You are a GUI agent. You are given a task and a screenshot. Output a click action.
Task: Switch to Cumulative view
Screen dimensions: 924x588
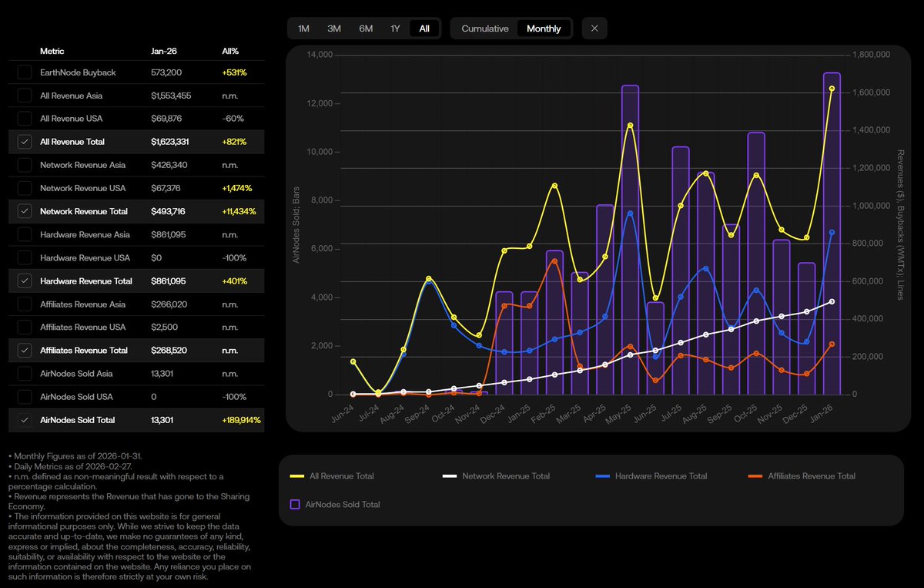point(484,28)
